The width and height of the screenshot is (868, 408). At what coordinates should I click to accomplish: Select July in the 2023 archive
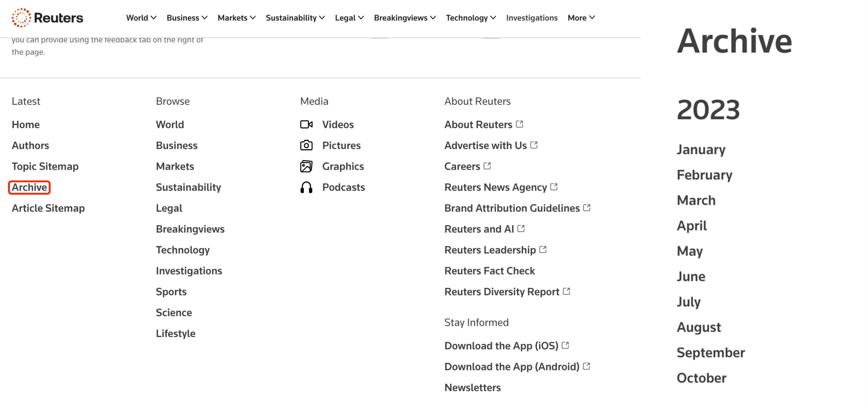point(688,302)
